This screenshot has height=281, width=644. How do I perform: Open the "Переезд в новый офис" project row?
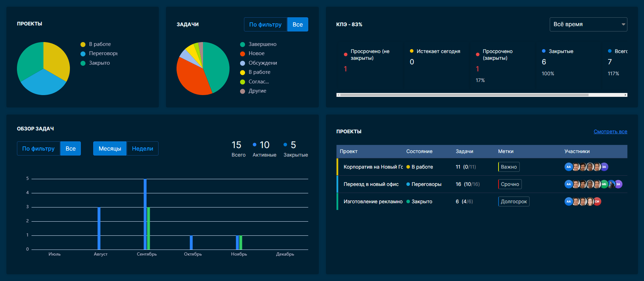click(x=371, y=184)
